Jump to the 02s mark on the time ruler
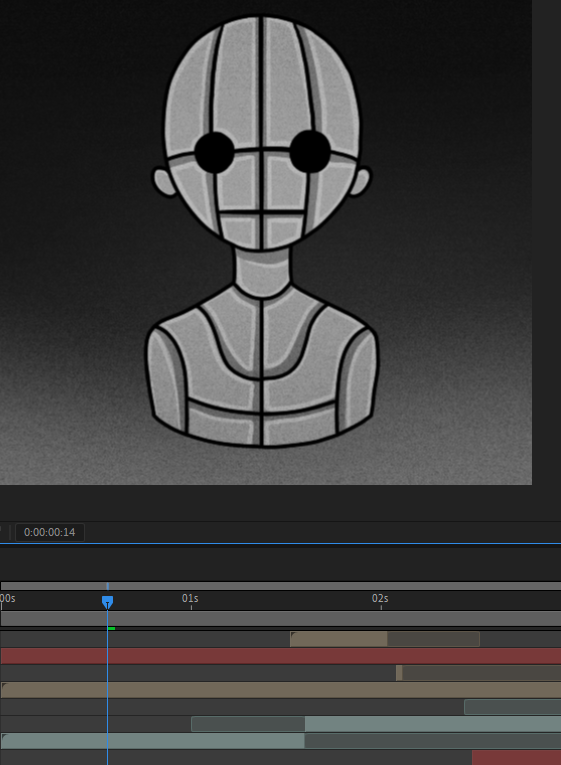Screen dimensions: 561x765 coord(380,599)
